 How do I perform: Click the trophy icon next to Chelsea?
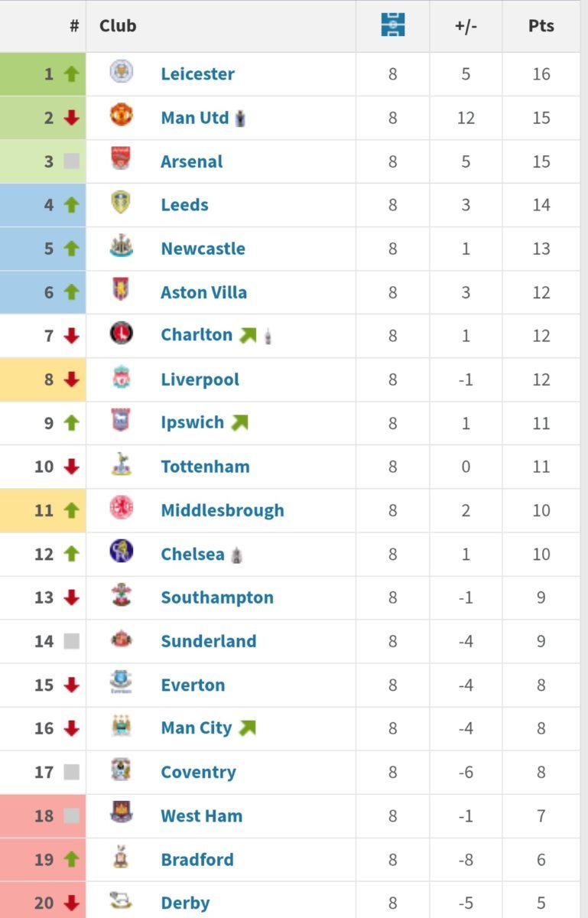238,555
